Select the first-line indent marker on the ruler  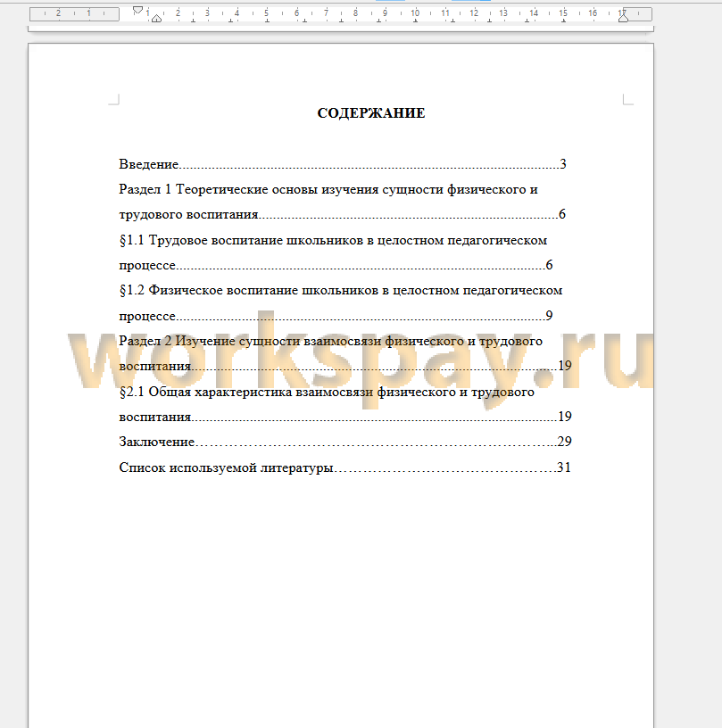click(x=137, y=10)
